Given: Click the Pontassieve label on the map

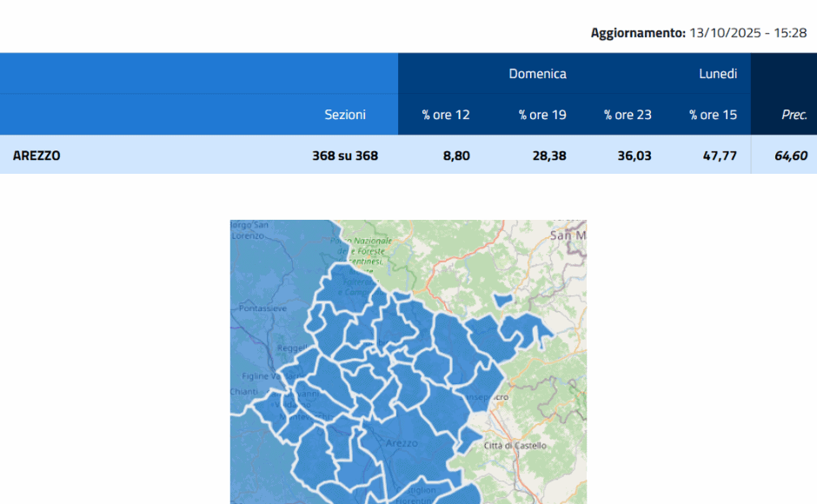Looking at the screenshot, I should coord(262,308).
